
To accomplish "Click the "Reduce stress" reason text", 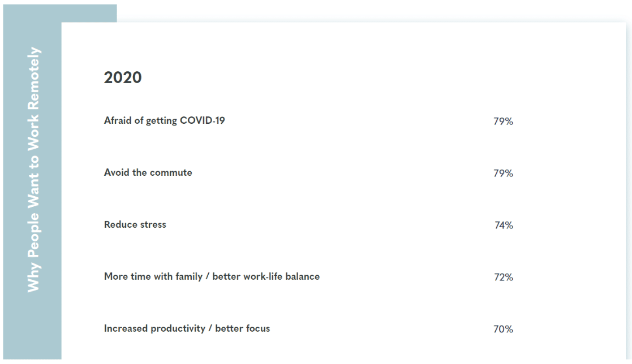I will 135,224.
